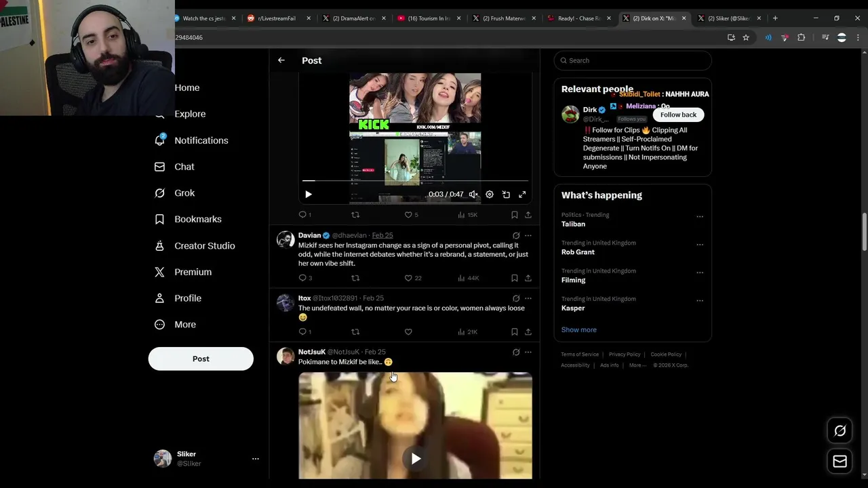Image resolution: width=868 pixels, height=488 pixels.
Task: Open more options on Itox's reply
Action: (x=528, y=298)
